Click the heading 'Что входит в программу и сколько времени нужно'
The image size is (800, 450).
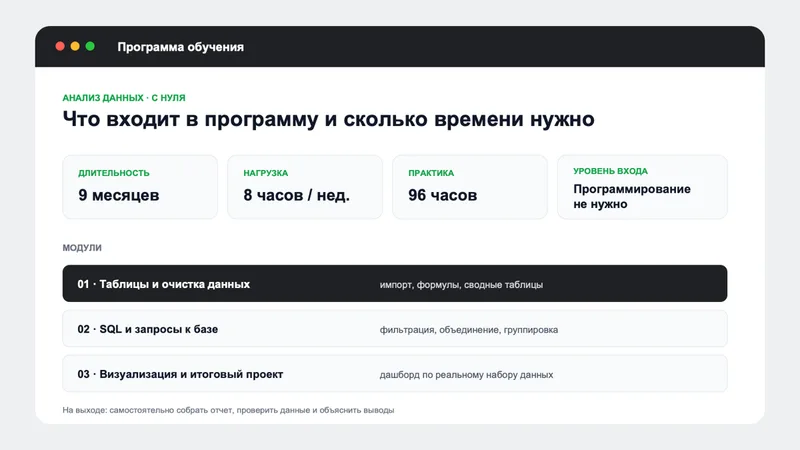(329, 119)
